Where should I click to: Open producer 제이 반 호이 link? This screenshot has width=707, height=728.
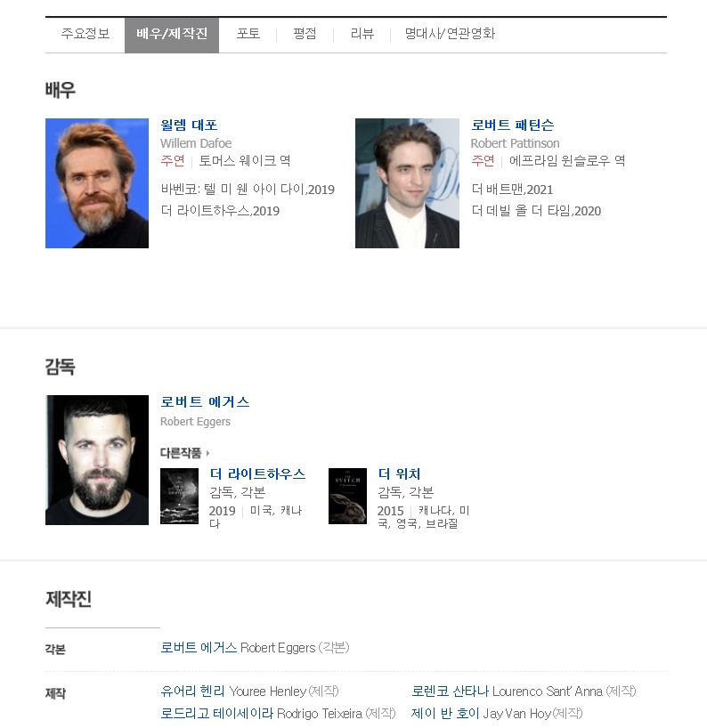pyautogui.click(x=445, y=713)
